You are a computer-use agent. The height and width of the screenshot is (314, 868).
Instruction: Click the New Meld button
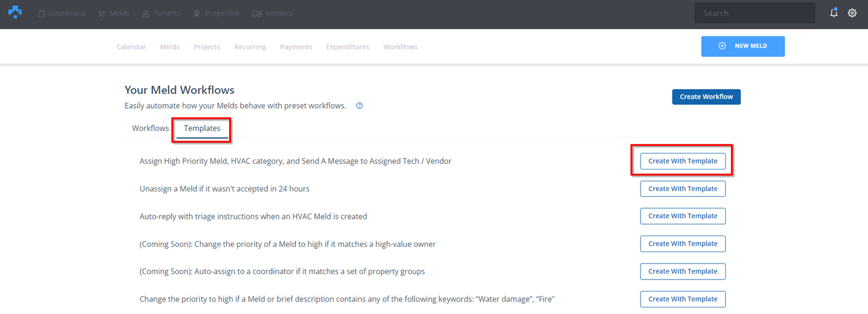click(742, 46)
